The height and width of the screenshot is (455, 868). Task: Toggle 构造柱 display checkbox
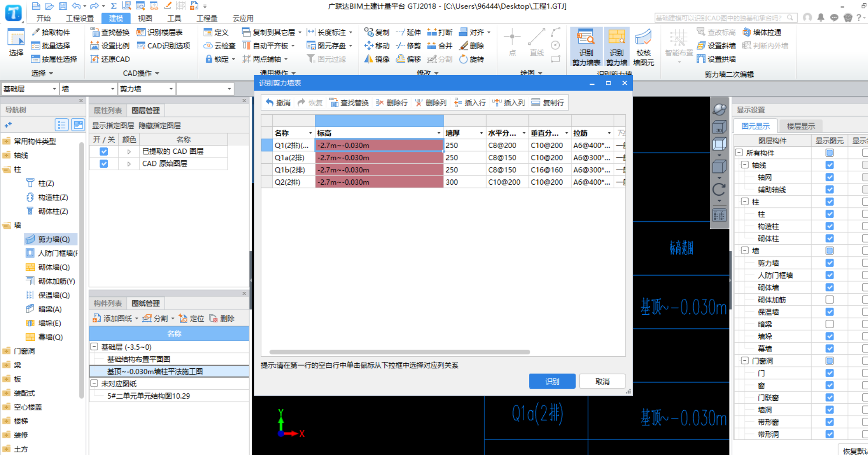tap(829, 226)
